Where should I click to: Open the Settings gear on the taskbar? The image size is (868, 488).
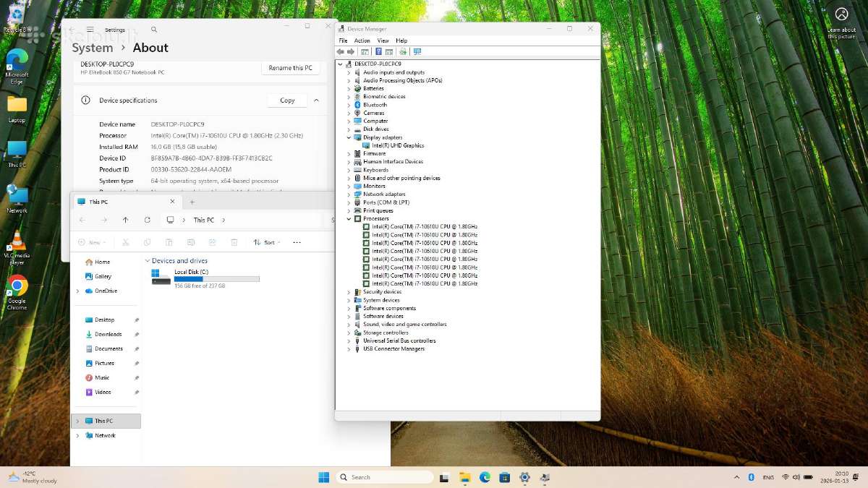tap(524, 477)
